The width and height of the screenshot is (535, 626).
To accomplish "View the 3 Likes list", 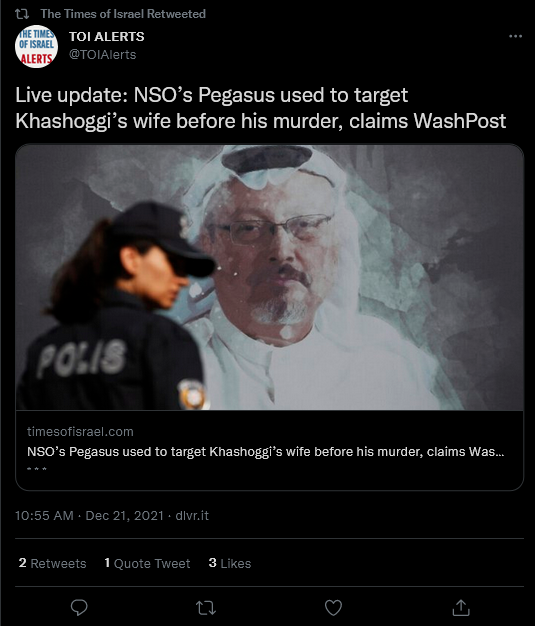I will [230, 563].
